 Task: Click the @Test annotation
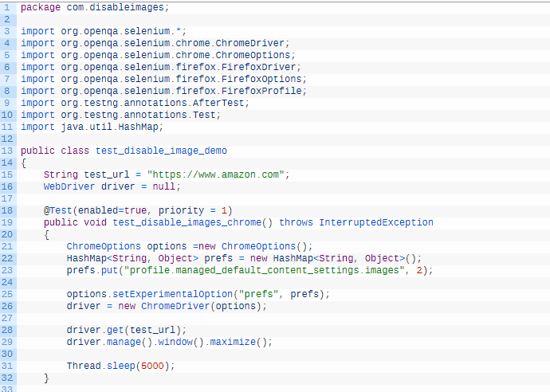click(58, 210)
